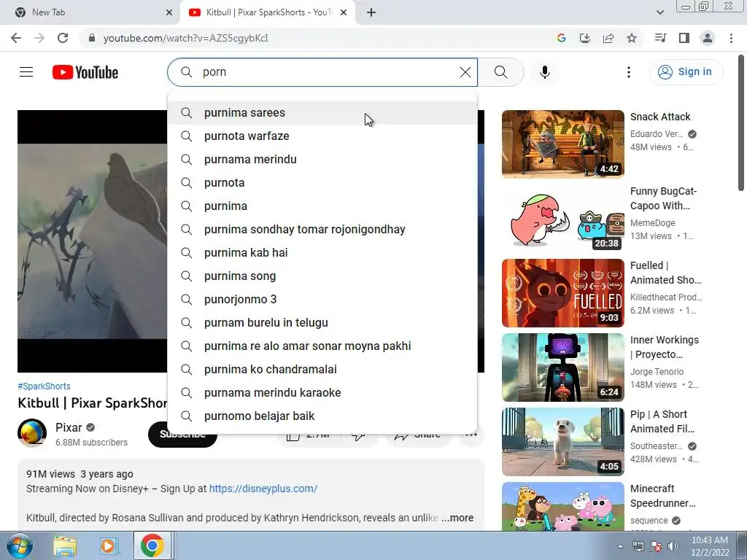Share this page from address bar
The image size is (747, 560).
pyautogui.click(x=608, y=38)
